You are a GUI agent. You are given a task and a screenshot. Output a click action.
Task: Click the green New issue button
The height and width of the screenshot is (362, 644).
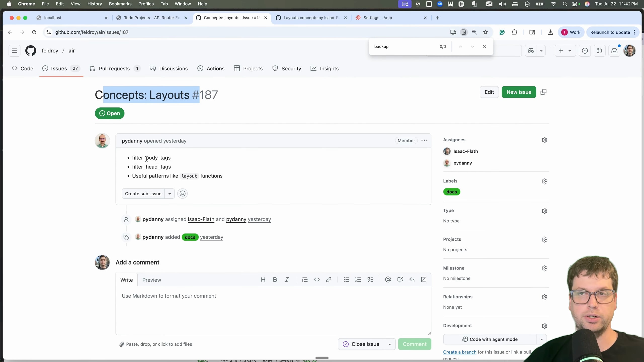(519, 92)
